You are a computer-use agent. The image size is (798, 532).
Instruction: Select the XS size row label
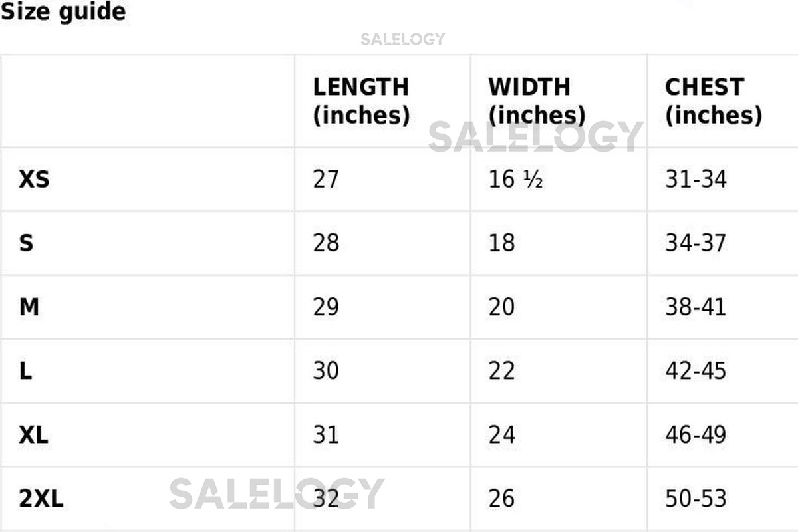click(34, 179)
